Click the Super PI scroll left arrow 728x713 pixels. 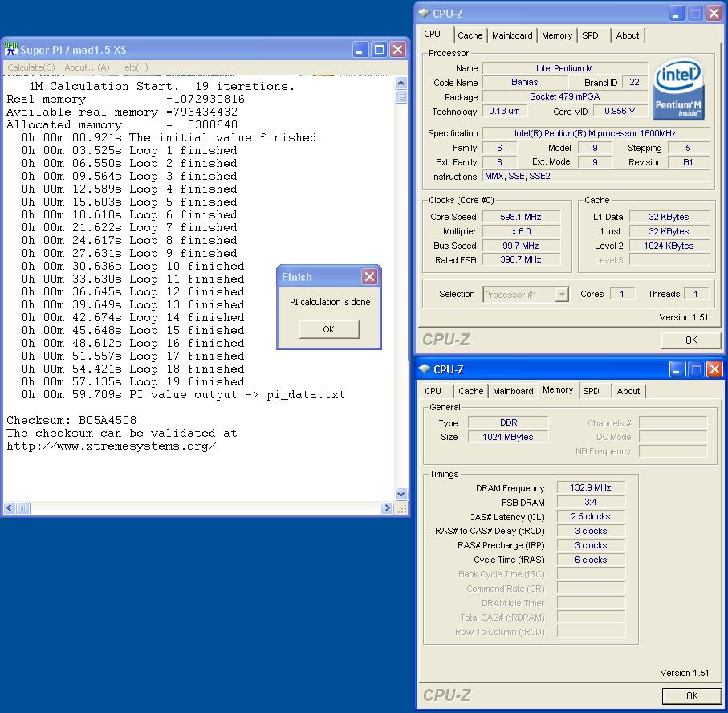pos(10,508)
